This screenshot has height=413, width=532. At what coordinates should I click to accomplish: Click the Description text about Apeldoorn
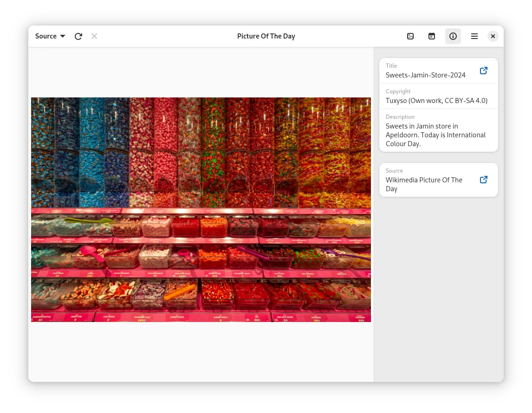tap(435, 135)
